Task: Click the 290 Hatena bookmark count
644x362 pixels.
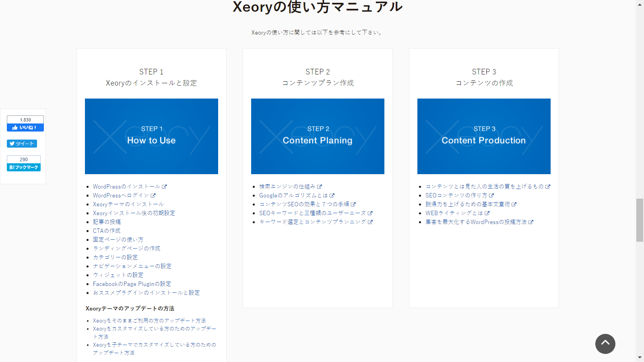Action: [x=24, y=159]
